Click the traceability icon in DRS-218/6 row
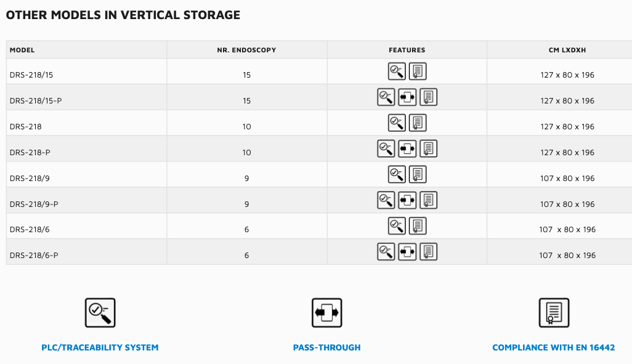Image resolution: width=632 pixels, height=364 pixels. coord(397,226)
